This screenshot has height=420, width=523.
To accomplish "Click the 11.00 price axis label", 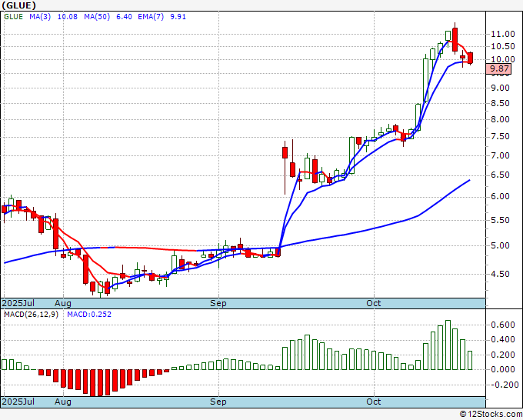I will (503, 34).
